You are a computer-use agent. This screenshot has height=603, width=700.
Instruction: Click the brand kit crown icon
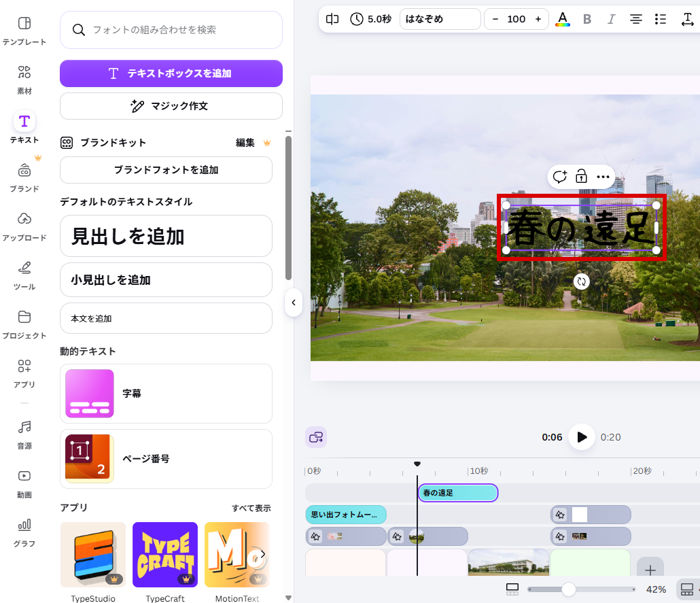[x=267, y=143]
